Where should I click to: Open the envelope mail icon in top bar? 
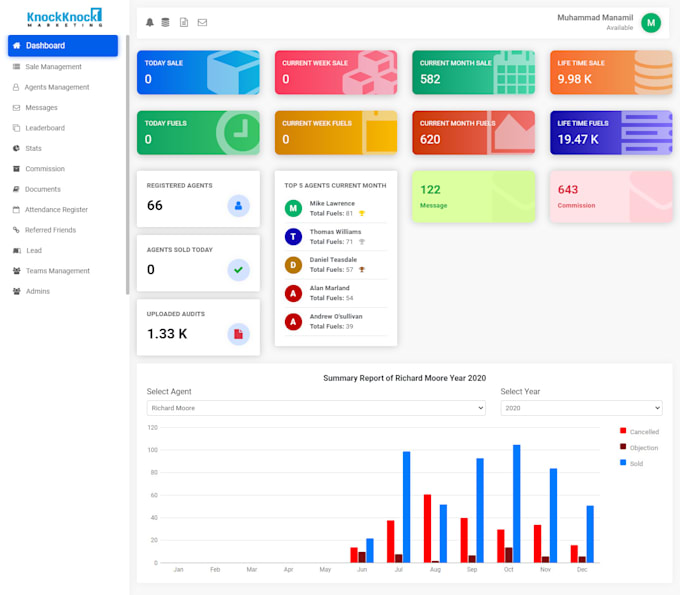[202, 23]
